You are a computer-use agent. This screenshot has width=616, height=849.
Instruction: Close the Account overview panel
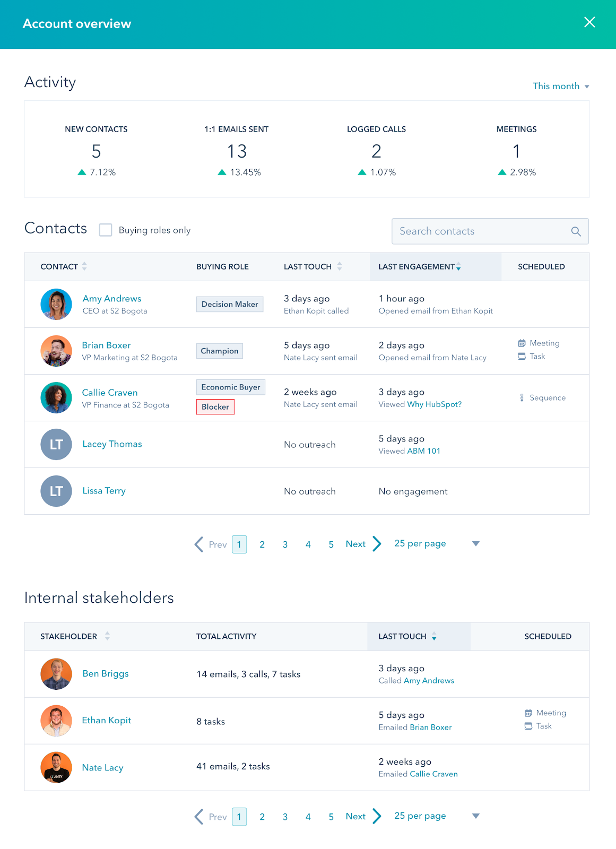(589, 22)
